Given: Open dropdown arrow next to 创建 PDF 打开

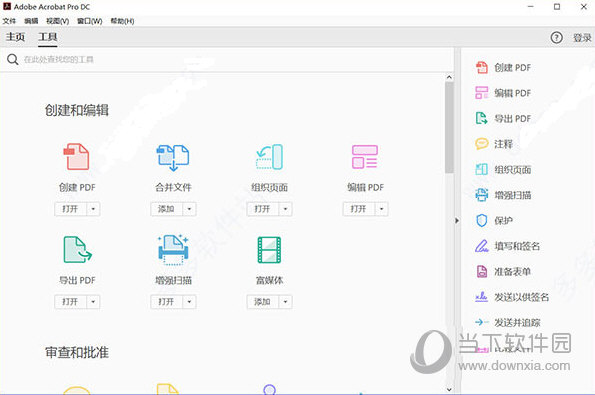Looking at the screenshot, I should point(93,209).
